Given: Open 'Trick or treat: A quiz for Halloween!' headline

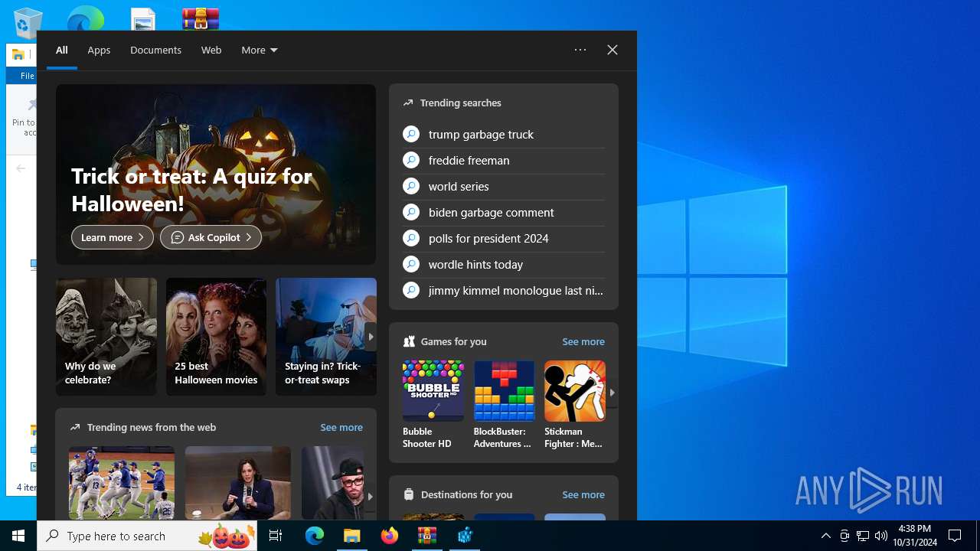Looking at the screenshot, I should [x=191, y=190].
